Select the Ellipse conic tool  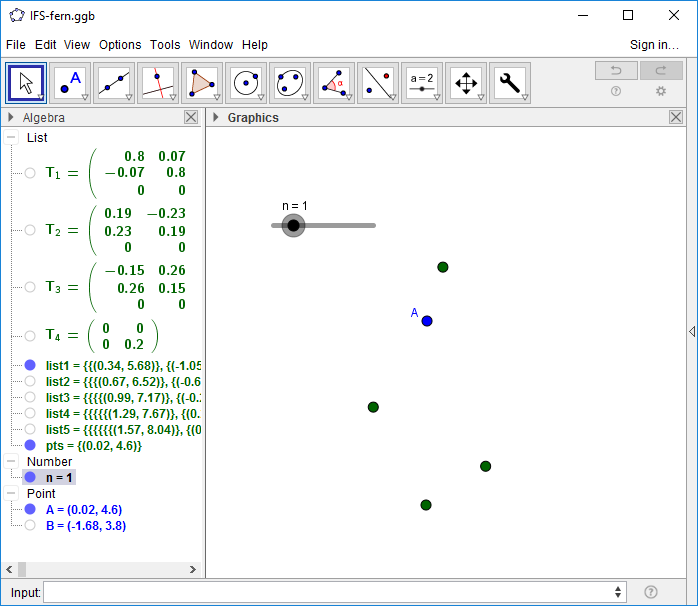click(290, 83)
